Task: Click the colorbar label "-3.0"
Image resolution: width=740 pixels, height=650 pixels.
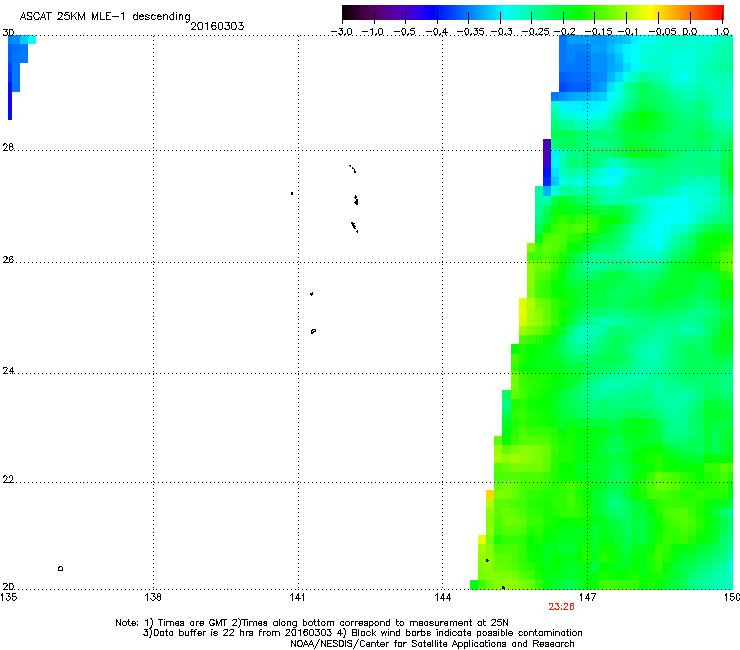Action: 341,32
